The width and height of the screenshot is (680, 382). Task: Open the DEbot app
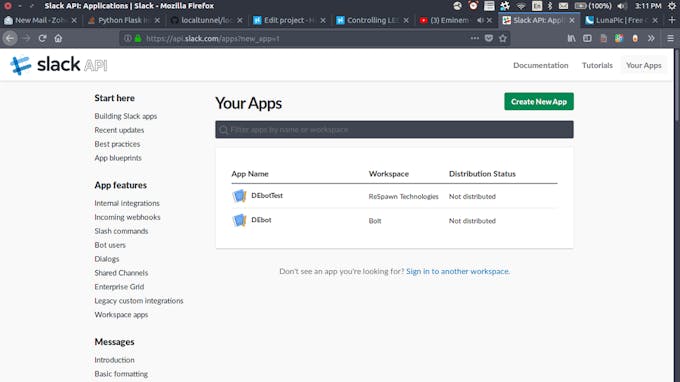pos(261,220)
